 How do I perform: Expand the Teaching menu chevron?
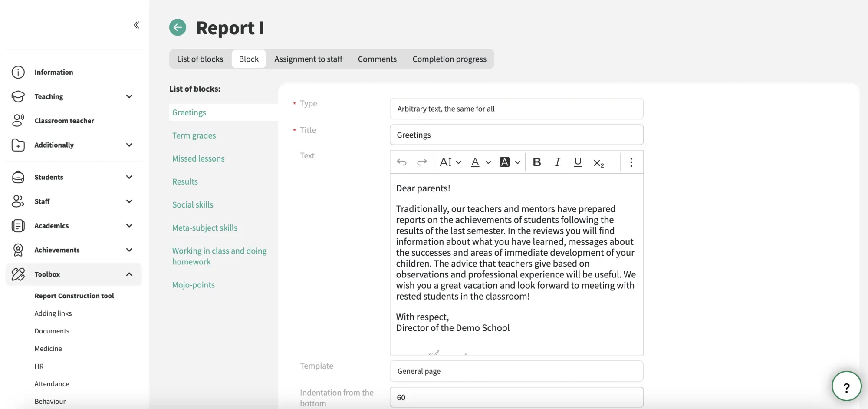[129, 96]
